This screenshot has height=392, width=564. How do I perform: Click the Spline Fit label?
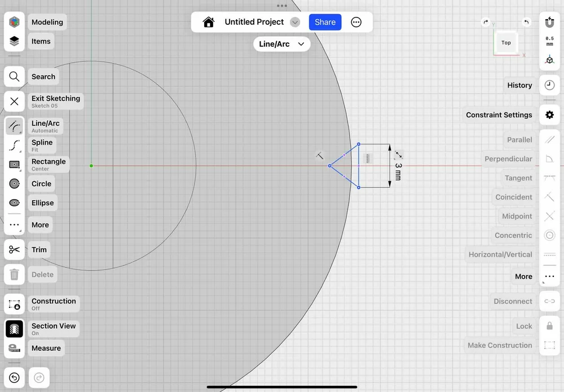42,146
